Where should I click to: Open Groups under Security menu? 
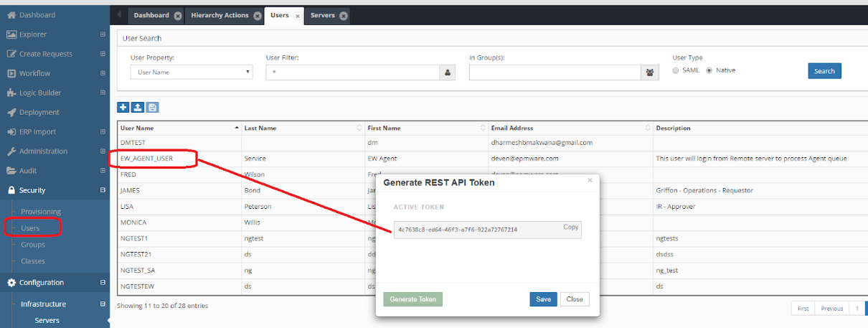(32, 245)
